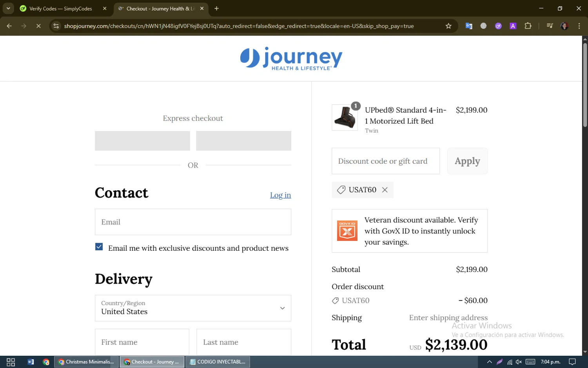The width and height of the screenshot is (588, 368).
Task: Close the Checkout - Journey Health tab
Action: 202,9
